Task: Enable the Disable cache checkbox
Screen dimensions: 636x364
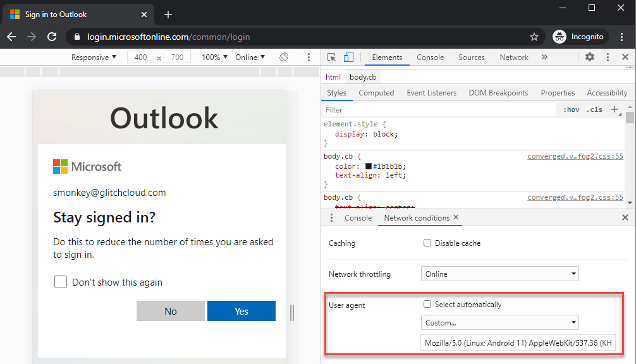Action: pyautogui.click(x=427, y=243)
